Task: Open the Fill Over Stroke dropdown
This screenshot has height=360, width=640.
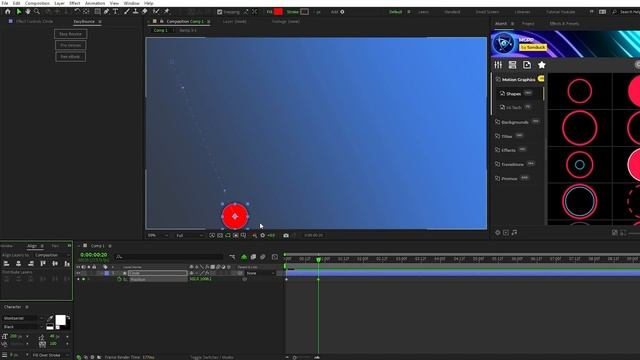Action: pos(49,355)
